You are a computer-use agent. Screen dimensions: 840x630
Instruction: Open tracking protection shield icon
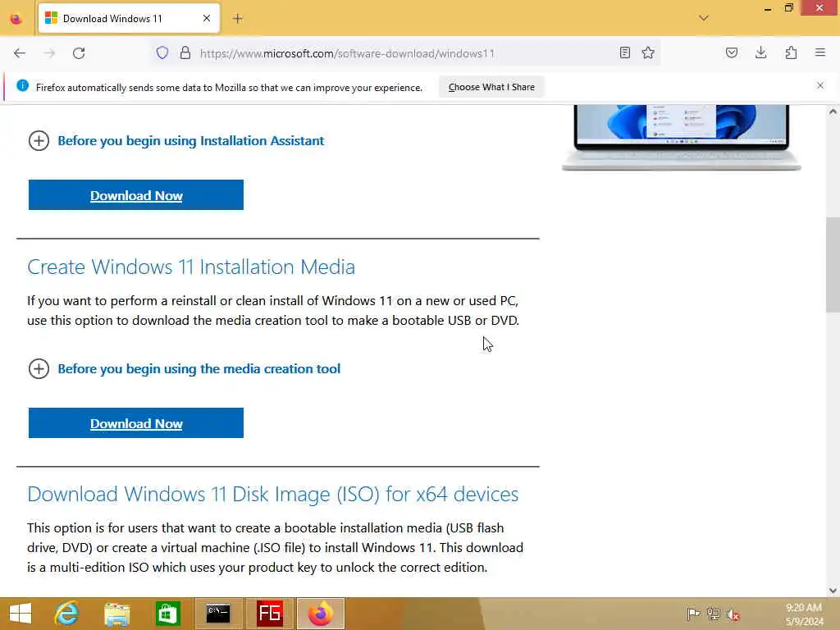point(162,52)
